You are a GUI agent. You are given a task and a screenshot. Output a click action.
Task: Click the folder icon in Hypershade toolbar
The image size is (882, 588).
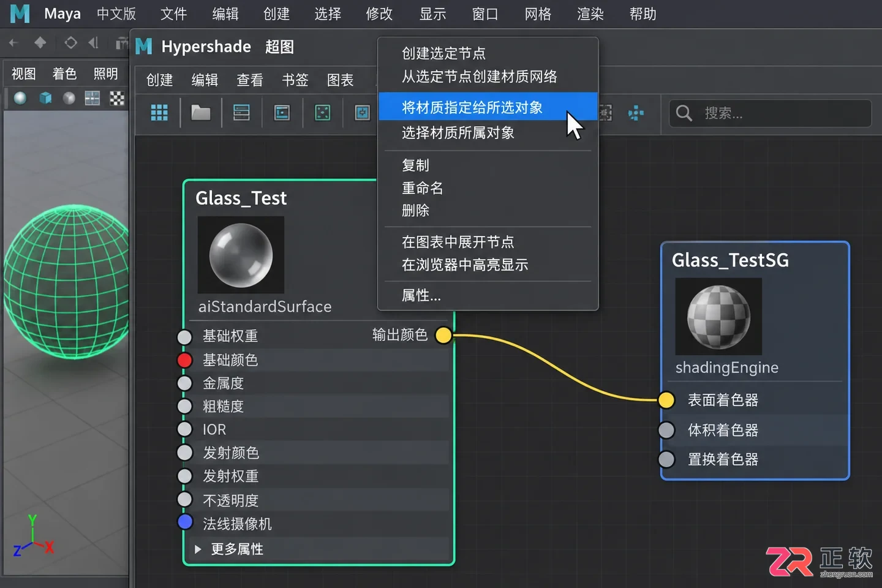pos(200,113)
